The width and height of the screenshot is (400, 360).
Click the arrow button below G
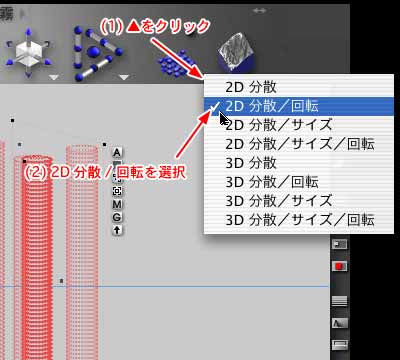click(117, 230)
